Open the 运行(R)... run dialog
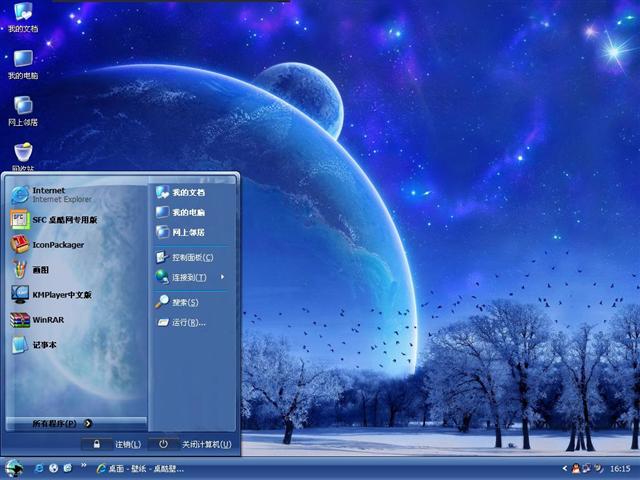Screen dimensions: 640x480 181,322
